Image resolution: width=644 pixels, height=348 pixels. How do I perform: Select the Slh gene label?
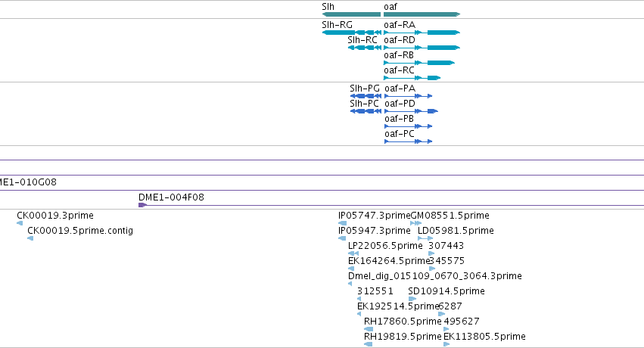coord(328,7)
